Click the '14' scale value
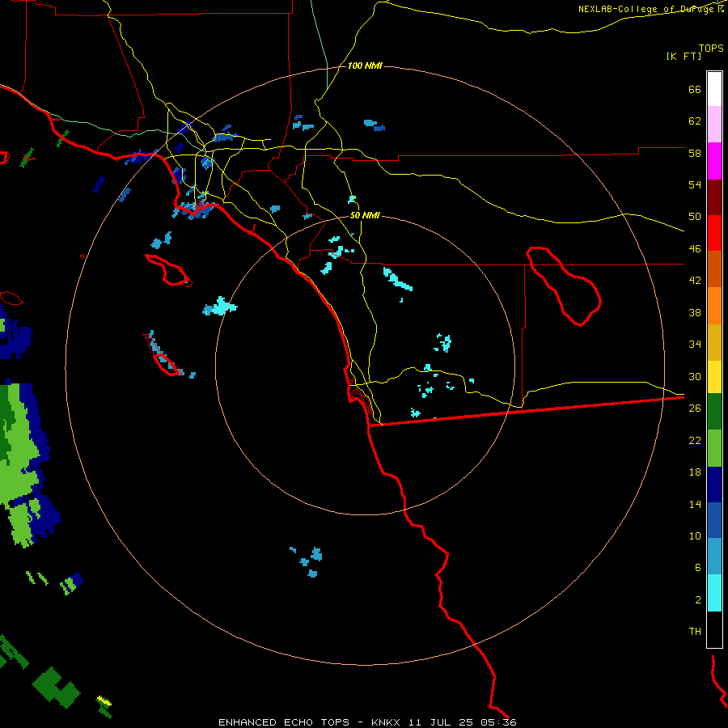728x728 pixels. [x=695, y=504]
